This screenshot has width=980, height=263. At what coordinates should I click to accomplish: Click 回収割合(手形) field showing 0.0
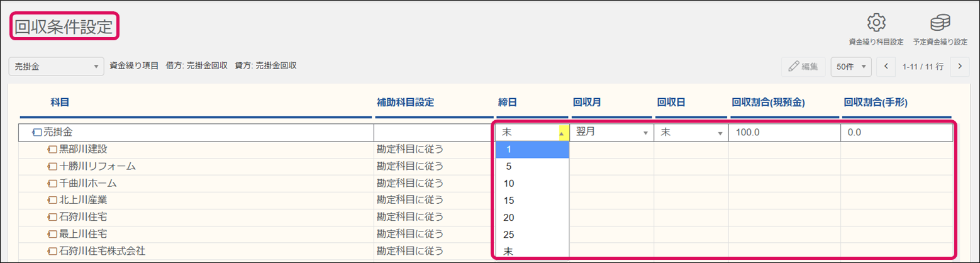tap(896, 133)
